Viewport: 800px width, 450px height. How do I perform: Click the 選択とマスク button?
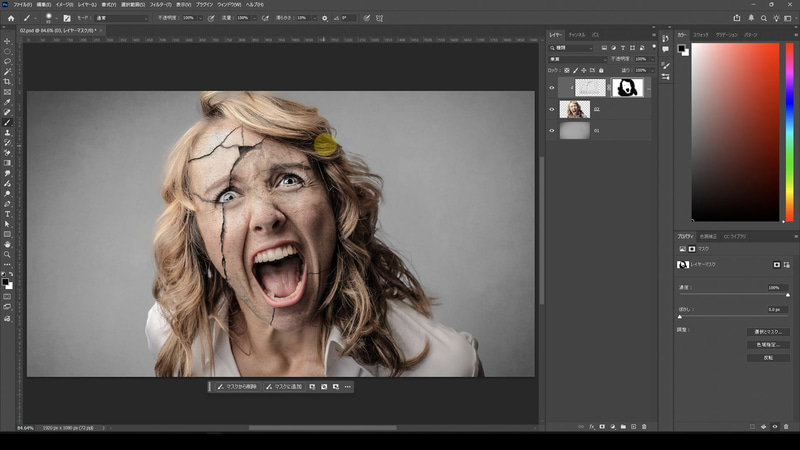pyautogui.click(x=767, y=332)
